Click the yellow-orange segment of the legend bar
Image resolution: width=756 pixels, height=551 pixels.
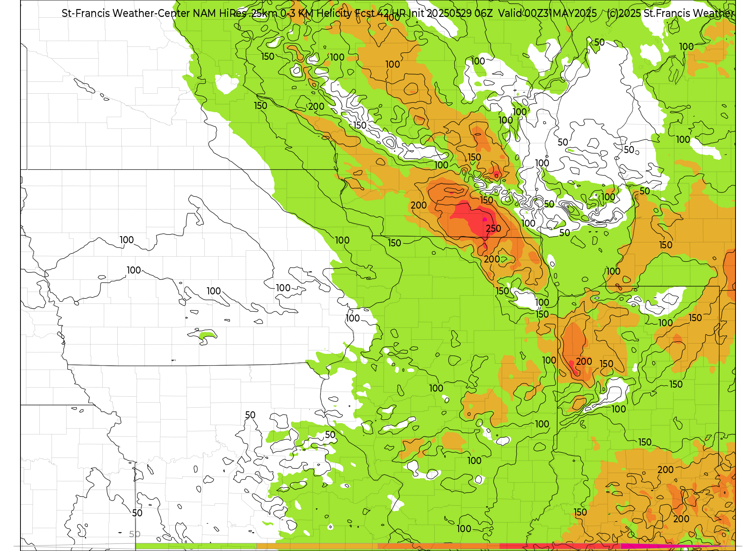pos(317,547)
